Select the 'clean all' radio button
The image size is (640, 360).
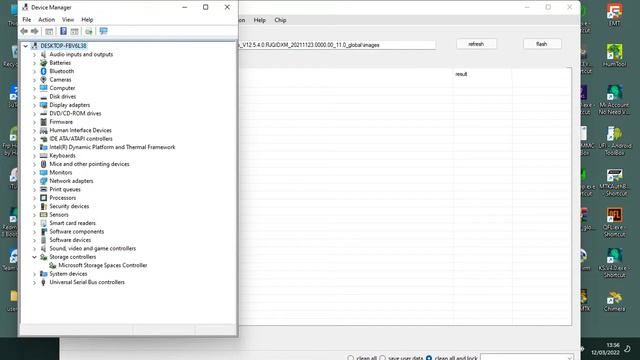pos(350,358)
